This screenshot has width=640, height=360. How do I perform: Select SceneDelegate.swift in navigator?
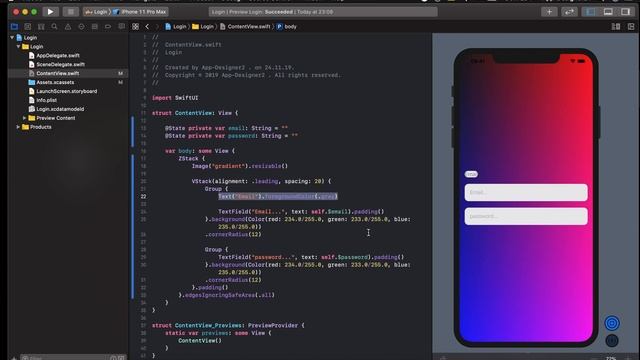(x=60, y=64)
